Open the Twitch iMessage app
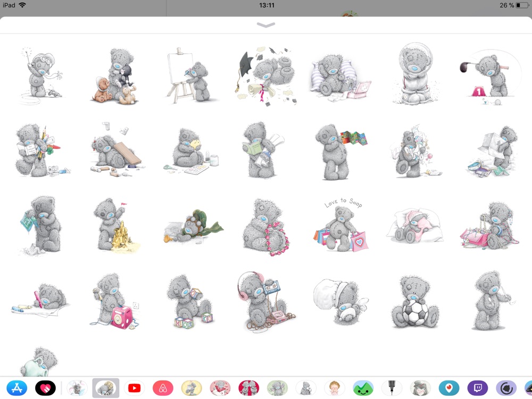532x399 pixels. coord(478,388)
